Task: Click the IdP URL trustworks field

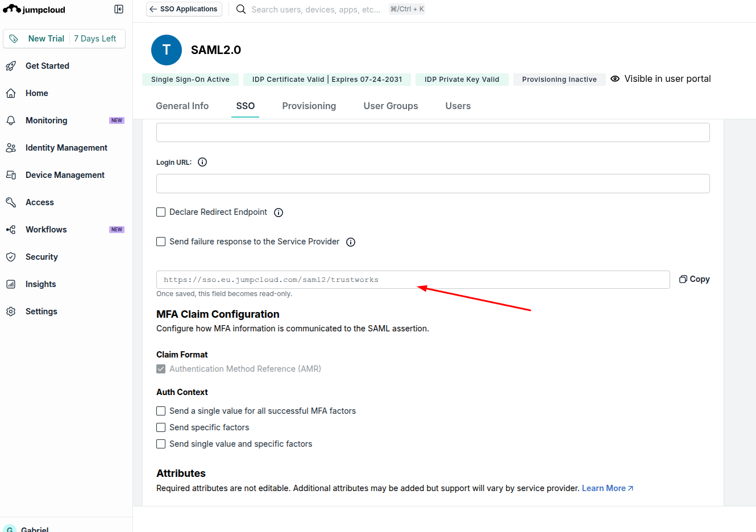Action: (413, 280)
